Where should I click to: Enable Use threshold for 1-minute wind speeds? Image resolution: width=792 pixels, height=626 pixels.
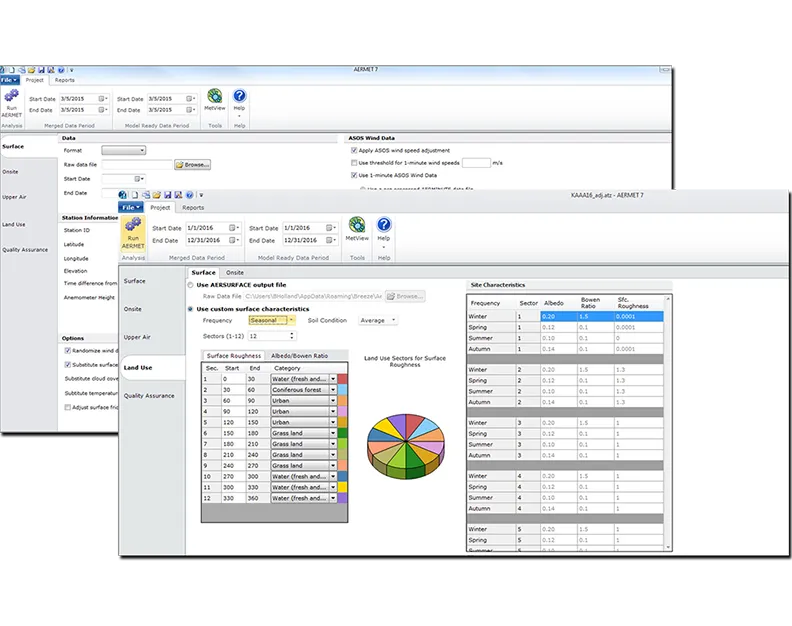[353, 162]
